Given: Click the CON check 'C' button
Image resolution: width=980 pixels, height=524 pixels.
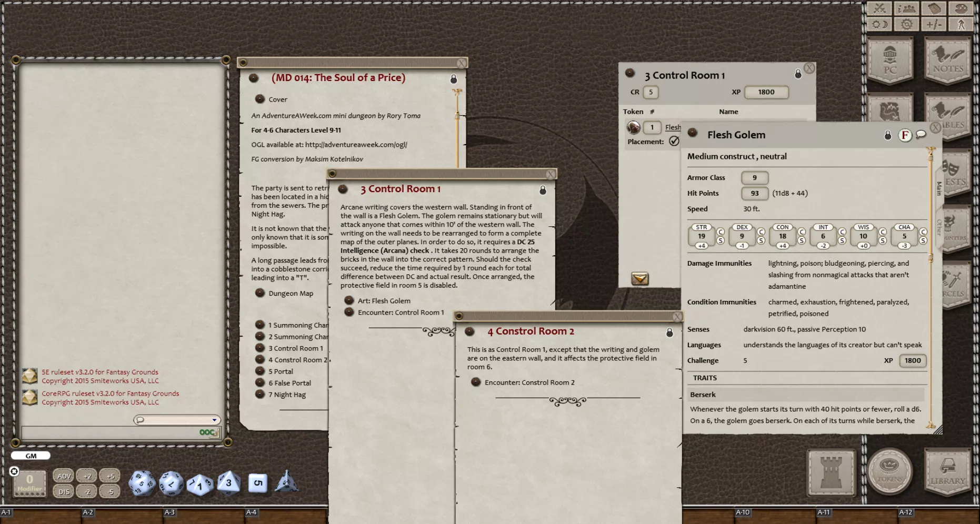Looking at the screenshot, I should tap(802, 231).
